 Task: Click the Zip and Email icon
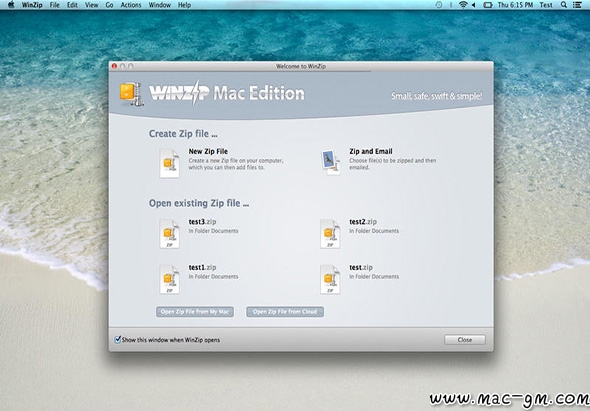[x=330, y=163]
